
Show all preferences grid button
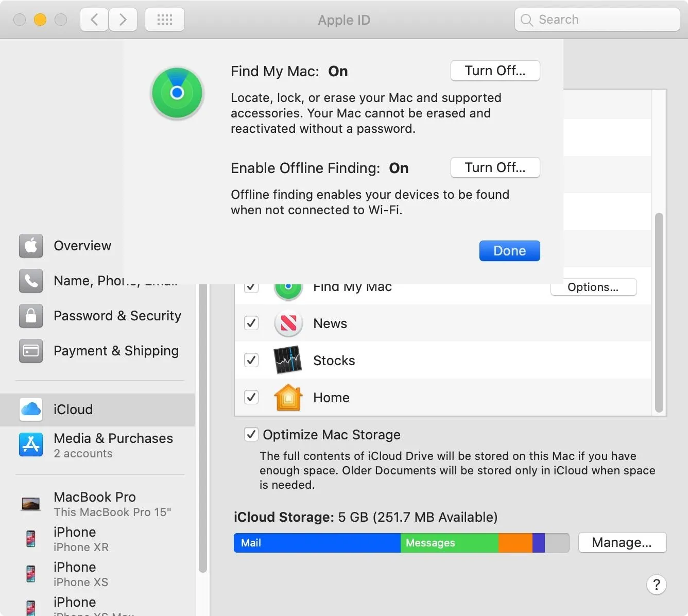point(165,20)
